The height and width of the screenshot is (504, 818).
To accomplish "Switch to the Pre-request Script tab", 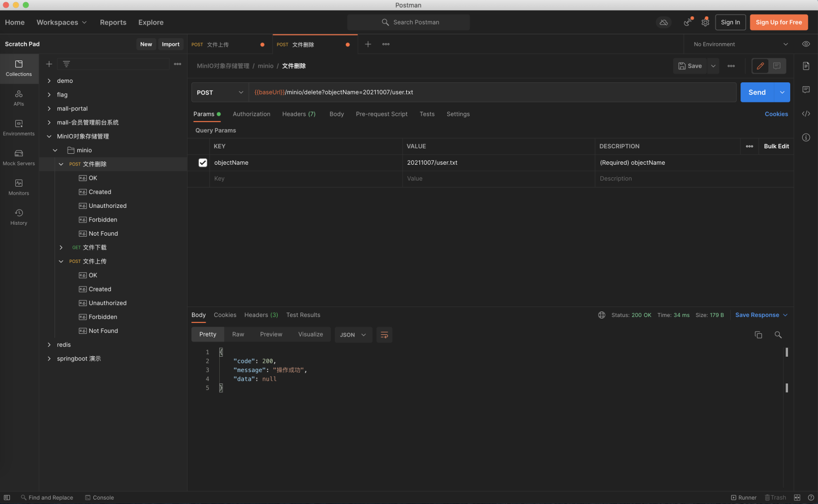I will pos(382,114).
